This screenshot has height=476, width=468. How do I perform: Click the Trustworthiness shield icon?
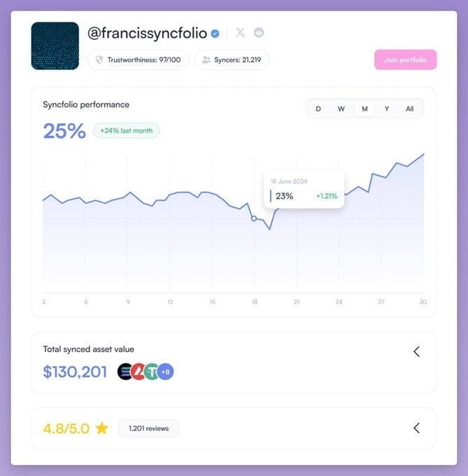(x=99, y=59)
